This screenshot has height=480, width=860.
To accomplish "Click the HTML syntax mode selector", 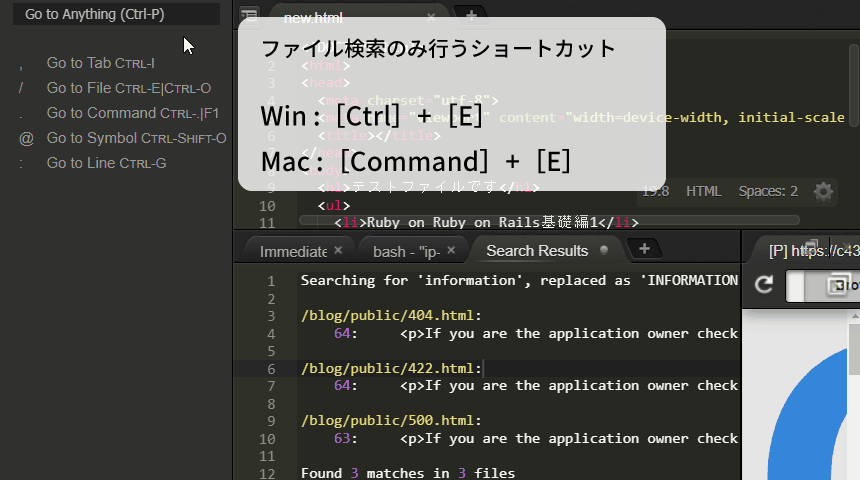I will (x=704, y=191).
